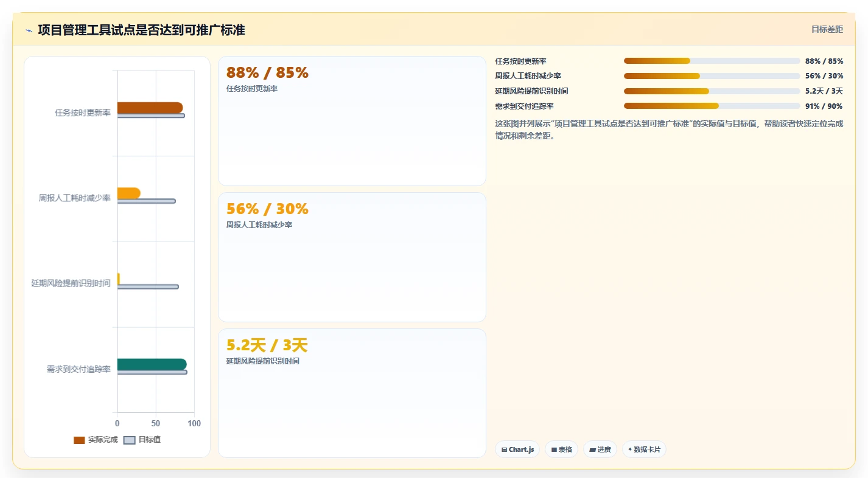Click the progress bar for 周报人工耗时减少率

[x=712, y=76]
